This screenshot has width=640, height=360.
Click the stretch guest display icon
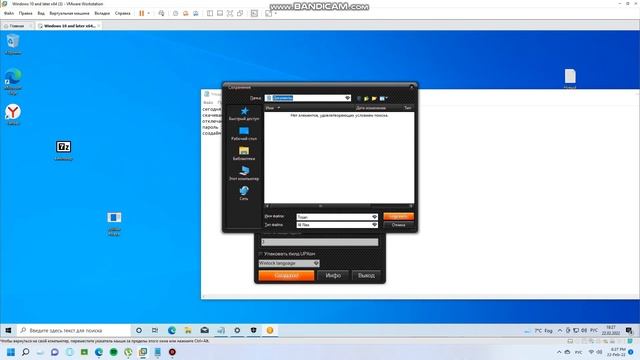pos(269,13)
